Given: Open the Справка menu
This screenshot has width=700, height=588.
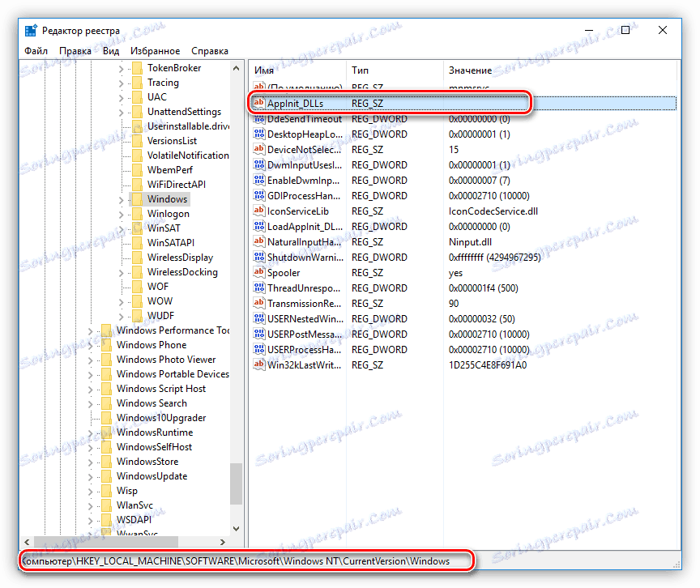Looking at the screenshot, I should (209, 51).
